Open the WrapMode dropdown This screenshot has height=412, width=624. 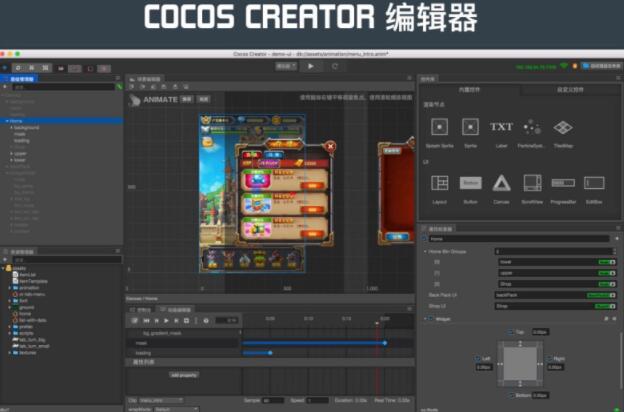(x=176, y=409)
